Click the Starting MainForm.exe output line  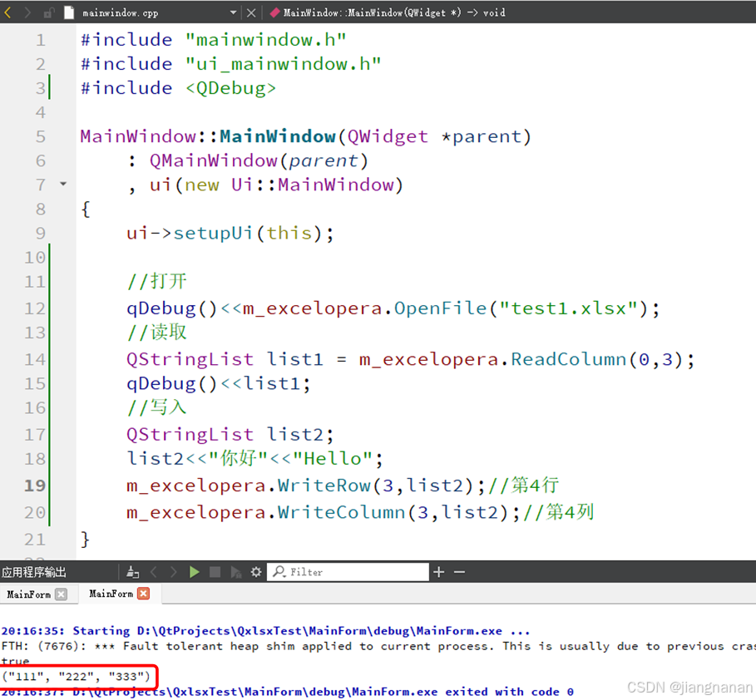pyautogui.click(x=265, y=631)
